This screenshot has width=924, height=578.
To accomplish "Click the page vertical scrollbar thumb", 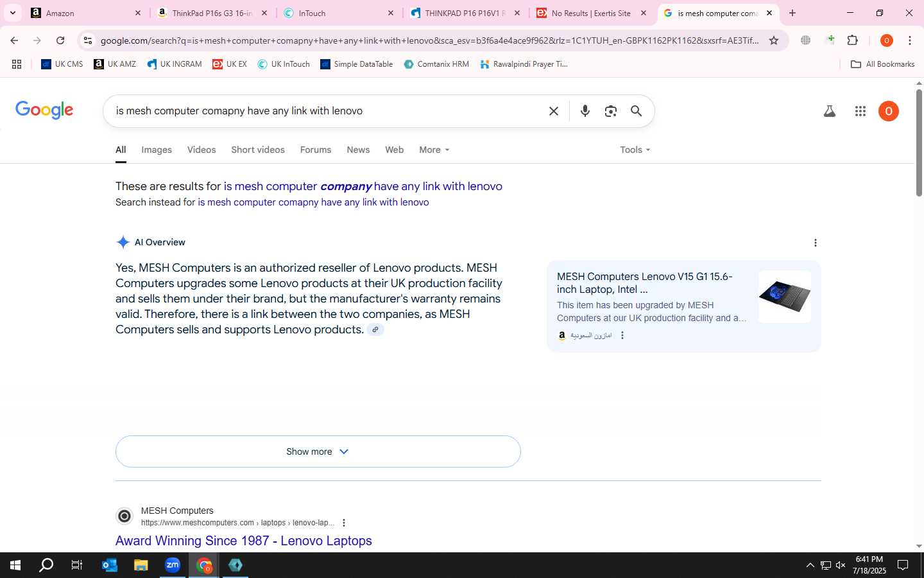I will [919, 143].
